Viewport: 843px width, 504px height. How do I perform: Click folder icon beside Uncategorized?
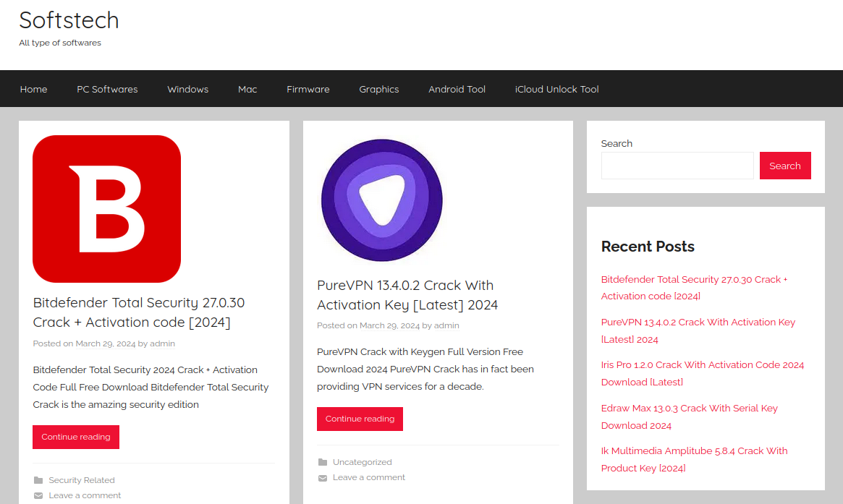pos(323,462)
